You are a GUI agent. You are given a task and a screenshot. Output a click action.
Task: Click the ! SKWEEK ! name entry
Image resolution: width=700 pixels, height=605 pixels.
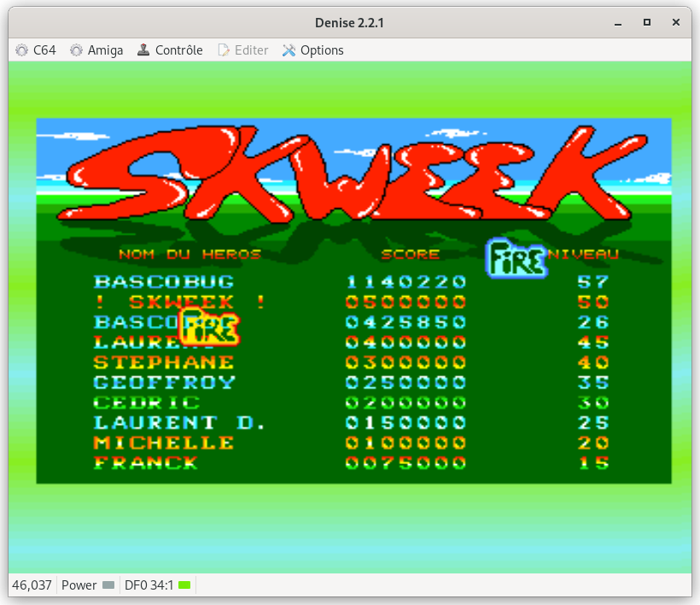pyautogui.click(x=180, y=302)
